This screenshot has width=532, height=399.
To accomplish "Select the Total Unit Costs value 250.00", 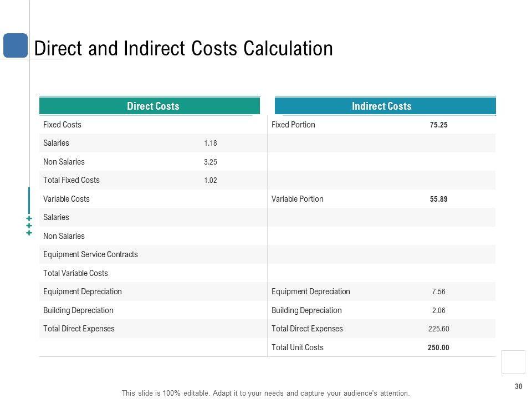I will point(438,348).
